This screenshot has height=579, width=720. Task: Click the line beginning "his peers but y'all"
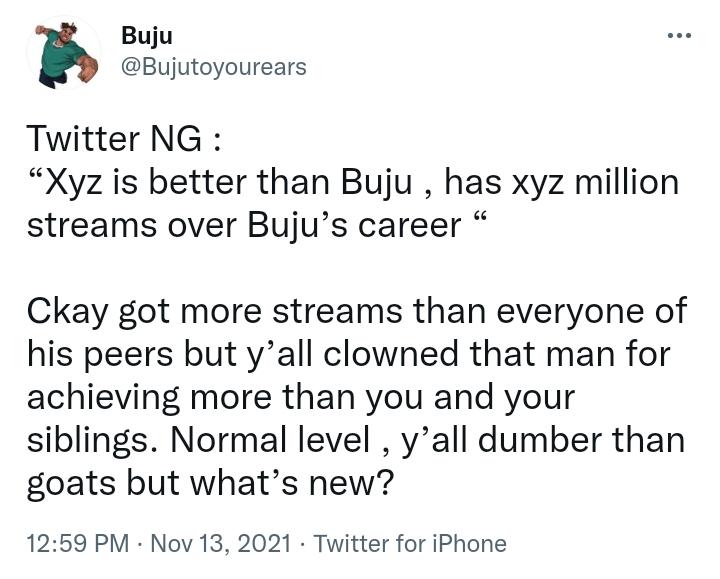pyautogui.click(x=349, y=354)
